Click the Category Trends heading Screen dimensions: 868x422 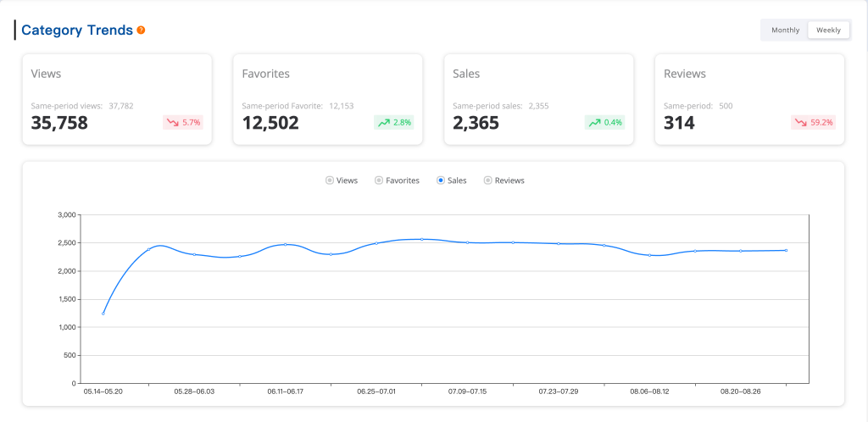pyautogui.click(x=77, y=30)
